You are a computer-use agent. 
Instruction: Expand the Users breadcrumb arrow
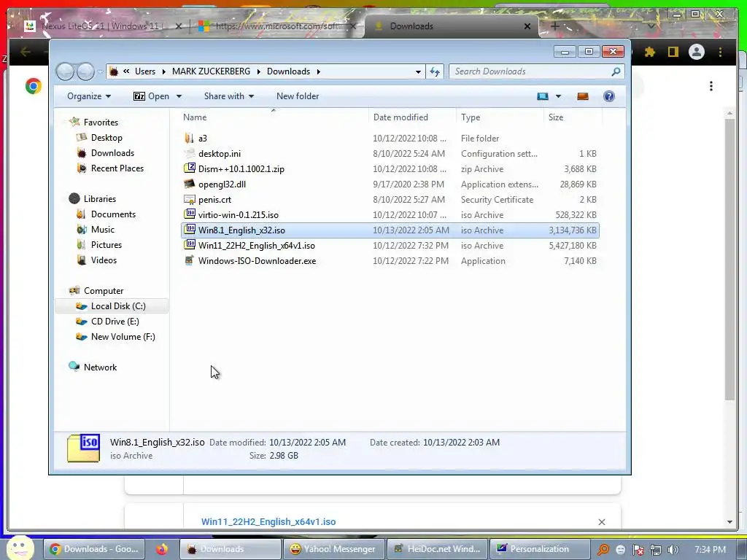(163, 71)
